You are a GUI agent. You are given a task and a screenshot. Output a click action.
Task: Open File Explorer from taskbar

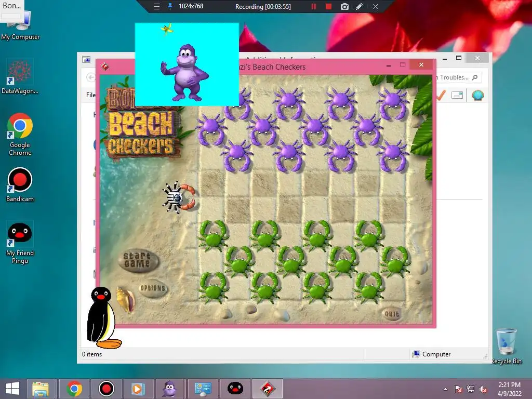click(41, 389)
